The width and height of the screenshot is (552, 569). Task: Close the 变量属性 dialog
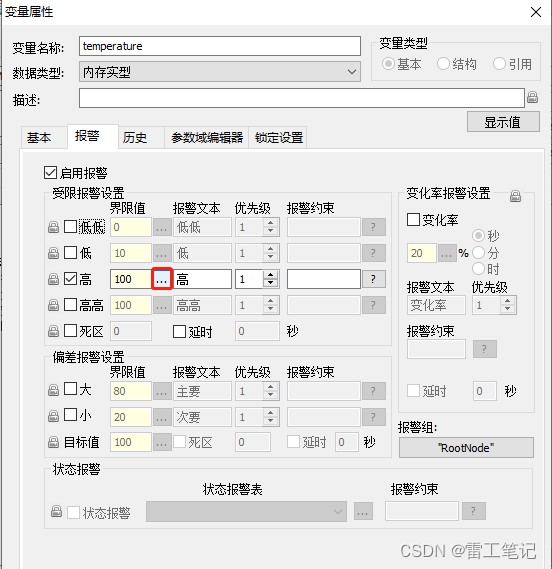tap(536, 12)
